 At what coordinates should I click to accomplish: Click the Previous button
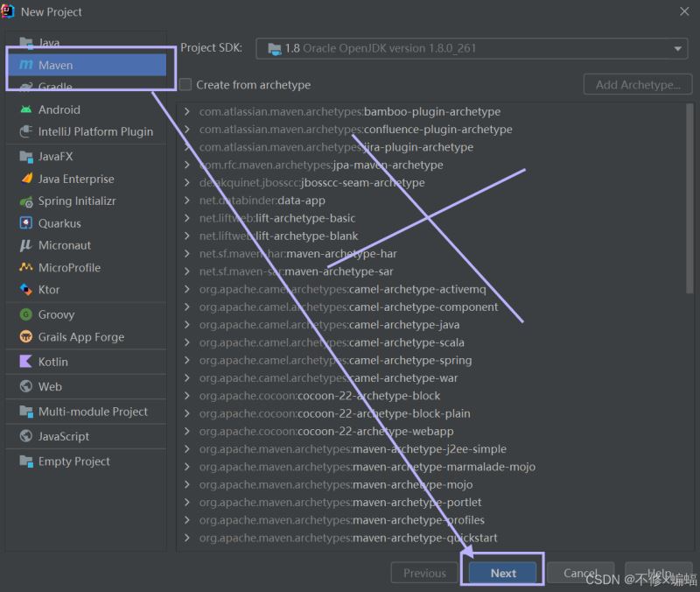pyautogui.click(x=424, y=573)
